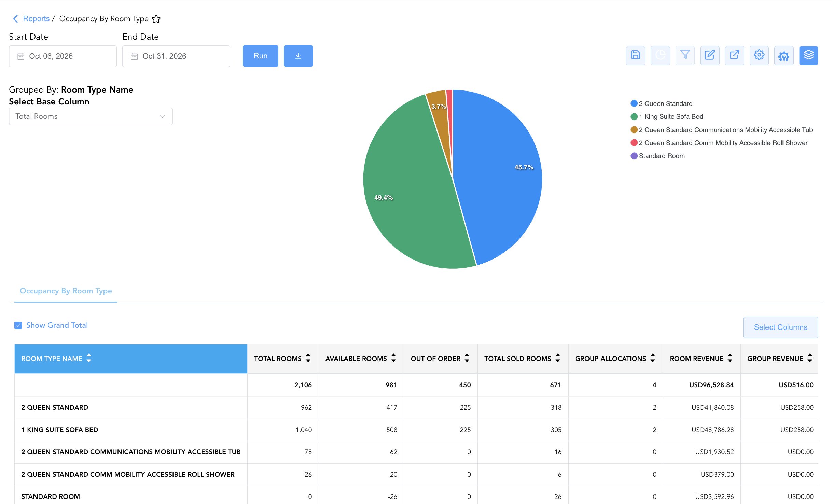Toggle Communications Mobility Accessible Tub legend swatch
The height and width of the screenshot is (504, 832).
[634, 130]
